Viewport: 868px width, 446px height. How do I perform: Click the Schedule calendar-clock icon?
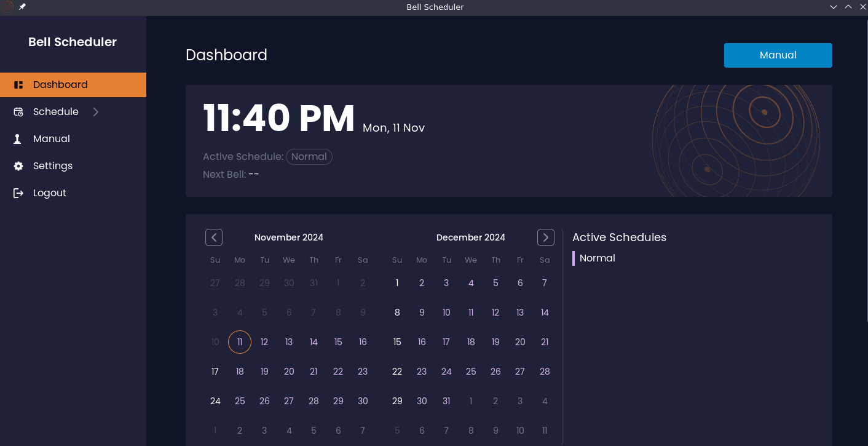pyautogui.click(x=18, y=112)
